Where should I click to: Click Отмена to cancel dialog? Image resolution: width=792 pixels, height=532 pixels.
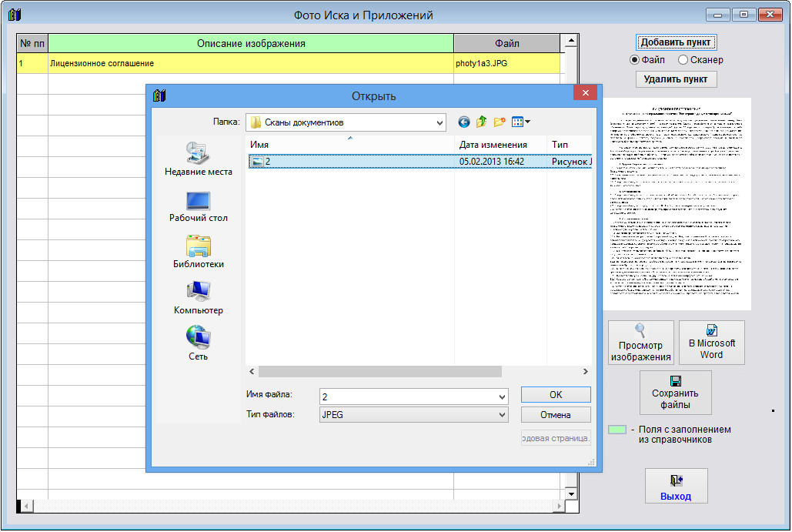(x=555, y=415)
